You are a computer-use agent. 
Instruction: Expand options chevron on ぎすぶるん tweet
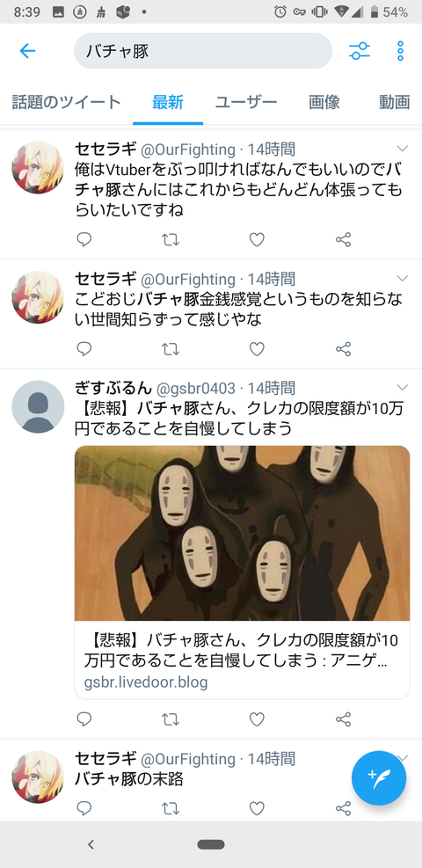pos(403,387)
